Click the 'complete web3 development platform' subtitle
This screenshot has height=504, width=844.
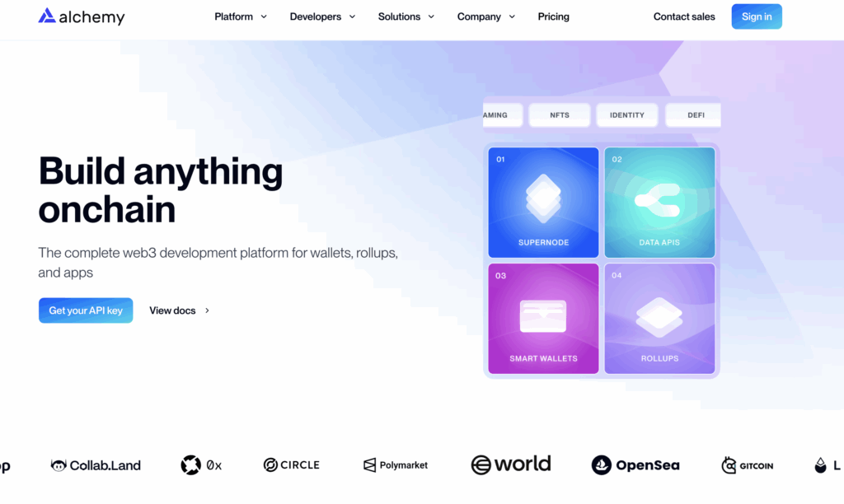pos(218,263)
